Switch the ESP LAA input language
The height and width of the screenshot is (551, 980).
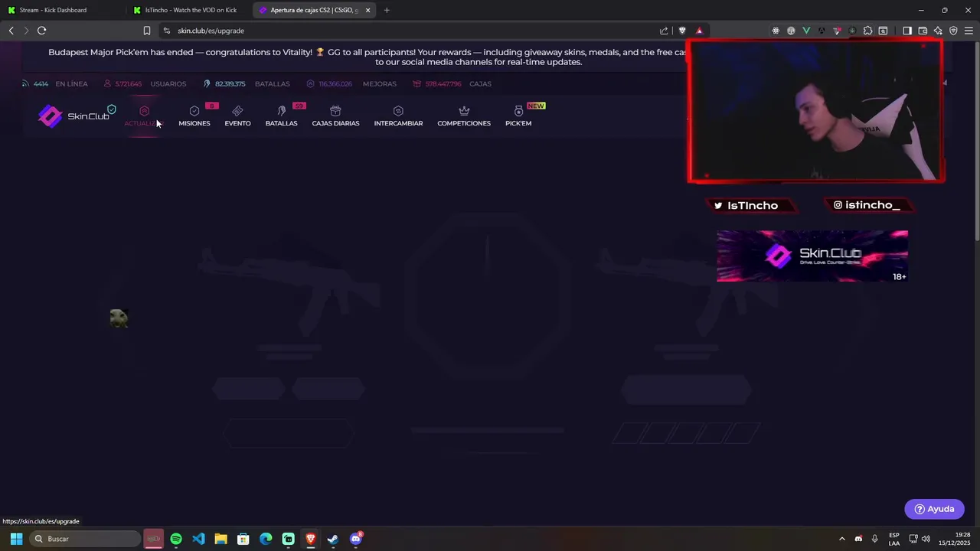tap(894, 539)
